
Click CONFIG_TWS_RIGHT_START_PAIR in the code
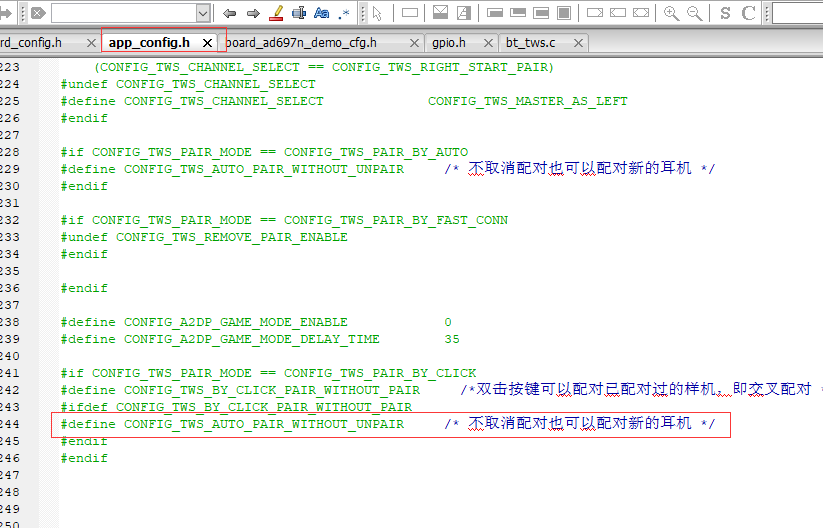point(439,67)
